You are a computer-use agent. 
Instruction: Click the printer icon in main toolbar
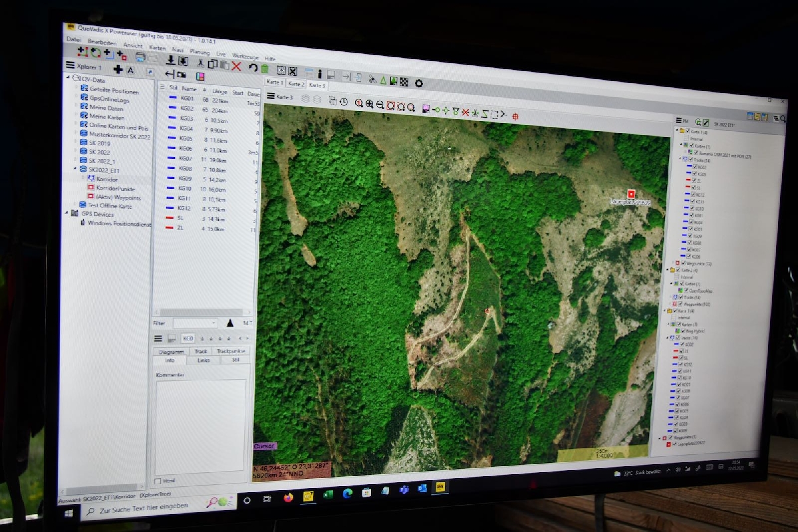coord(140,57)
